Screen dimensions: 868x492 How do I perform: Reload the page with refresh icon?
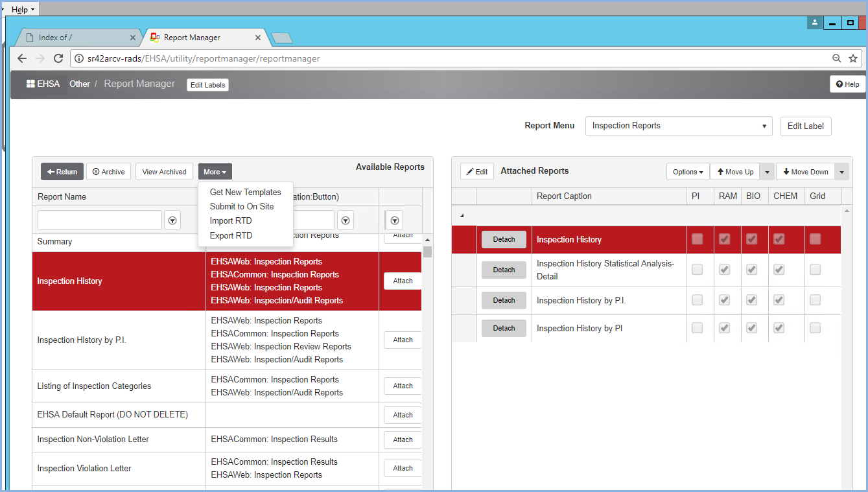tap(58, 58)
